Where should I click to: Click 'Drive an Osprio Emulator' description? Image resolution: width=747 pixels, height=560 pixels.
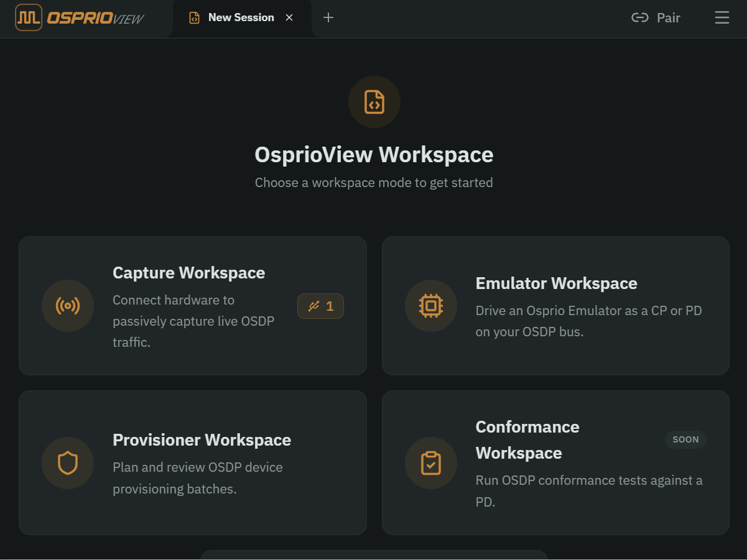click(x=589, y=321)
